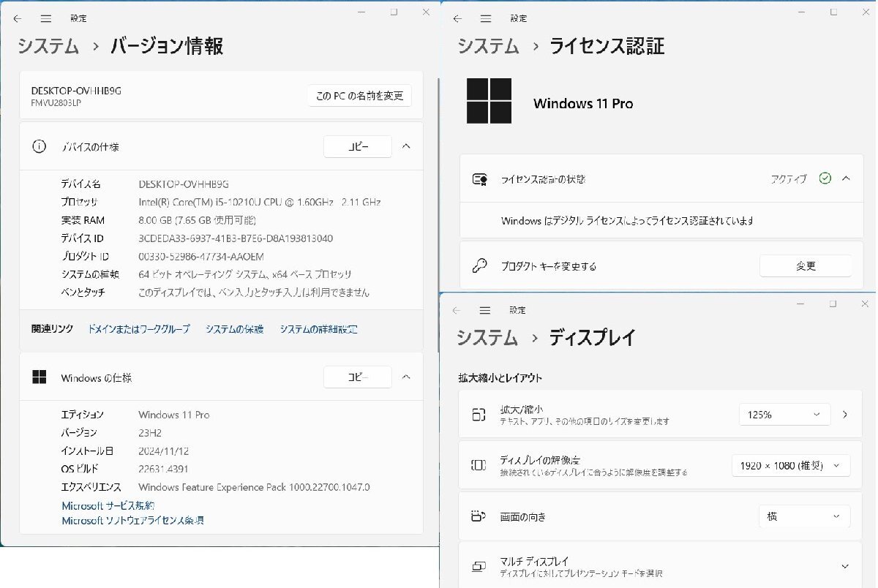Click the 拡大縮小とレイアウト heading
Image resolution: width=878 pixels, height=588 pixels.
pyautogui.click(x=500, y=378)
